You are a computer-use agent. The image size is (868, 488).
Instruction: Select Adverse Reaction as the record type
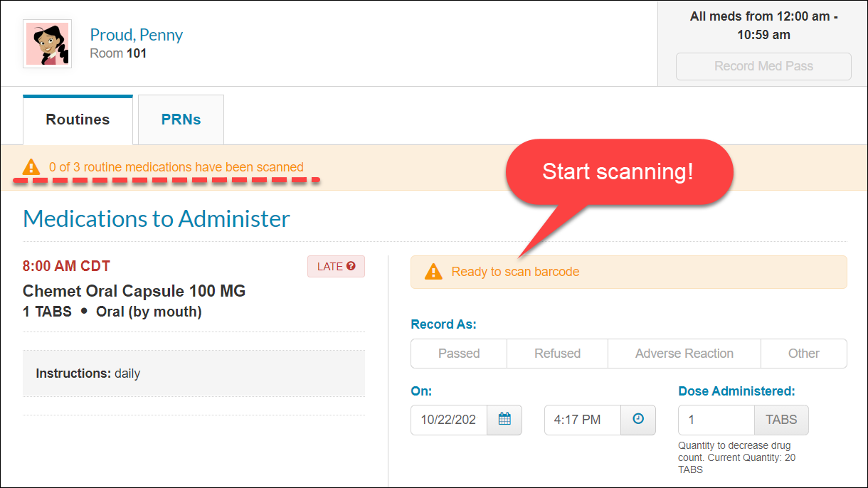tap(684, 354)
